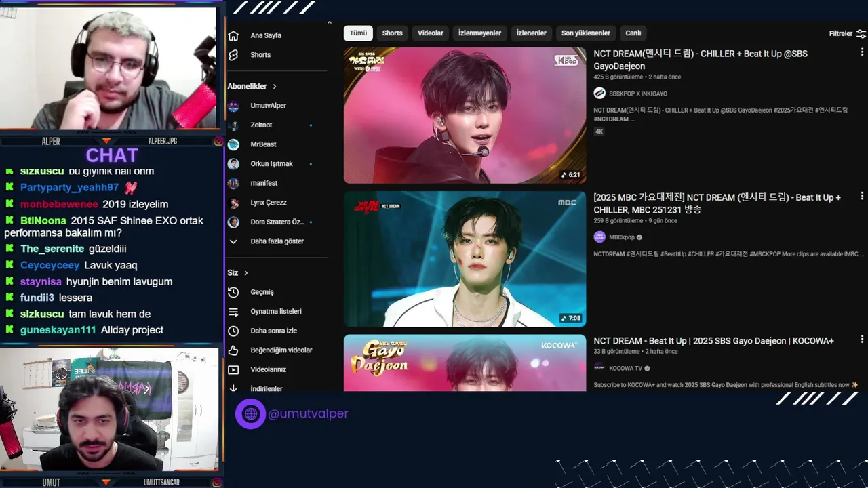Open SBSKPOP X INKIGAYO channel avatar
868x488 pixels.
pos(599,94)
